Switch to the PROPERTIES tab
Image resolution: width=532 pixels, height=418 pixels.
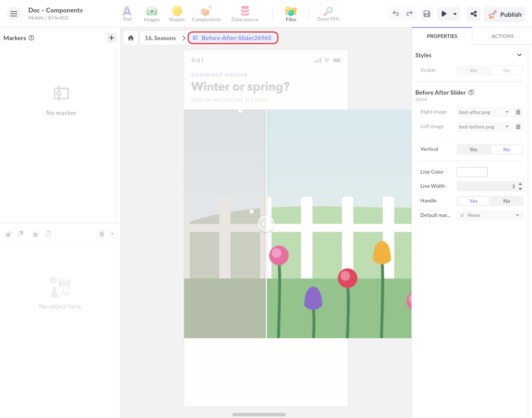[442, 36]
